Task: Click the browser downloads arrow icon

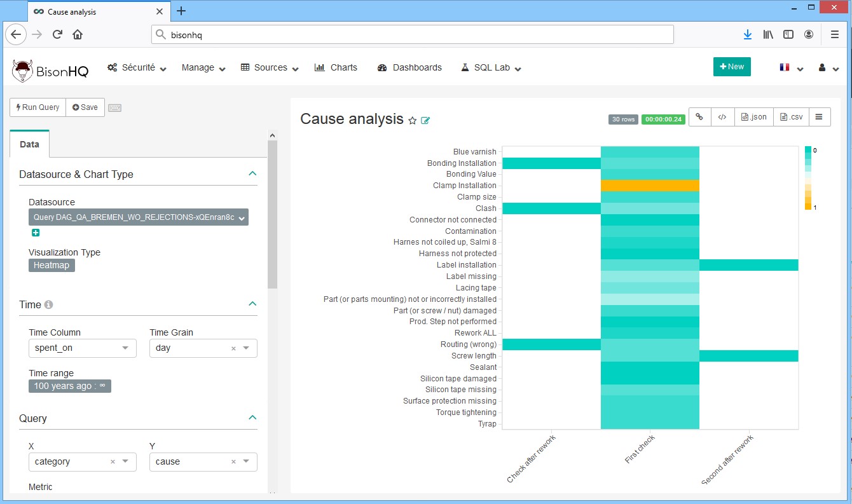Action: (748, 34)
